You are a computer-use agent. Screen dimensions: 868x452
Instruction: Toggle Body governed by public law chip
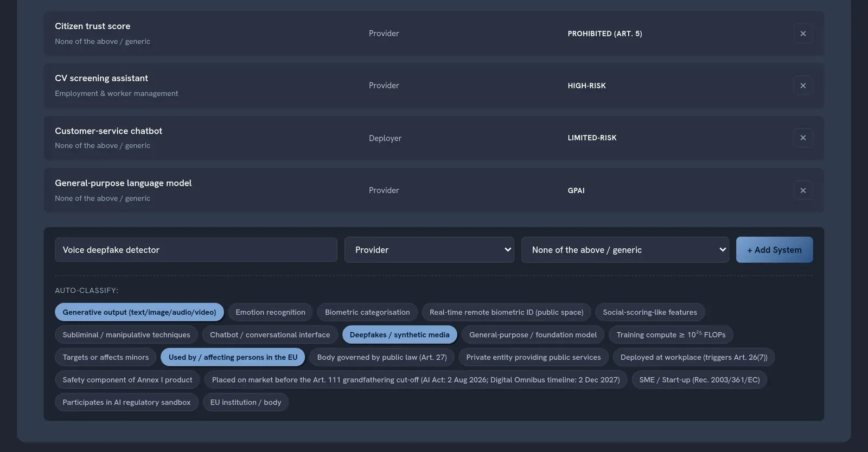point(382,357)
